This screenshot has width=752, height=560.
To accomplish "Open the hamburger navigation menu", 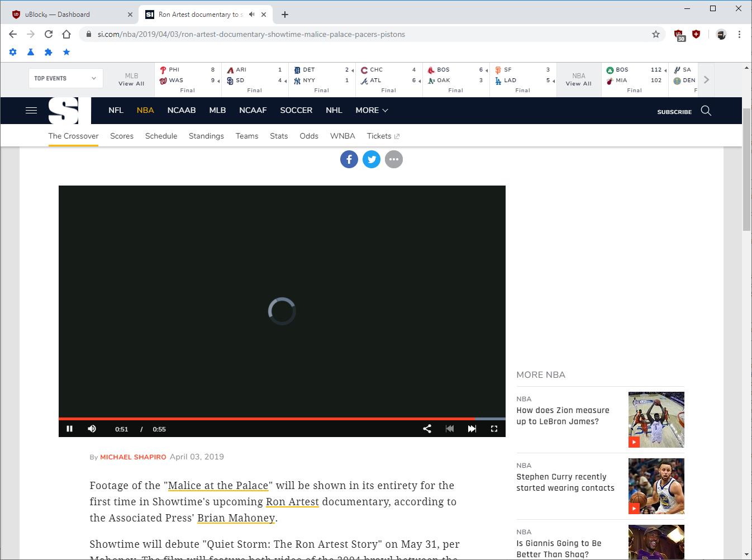I will tap(31, 110).
